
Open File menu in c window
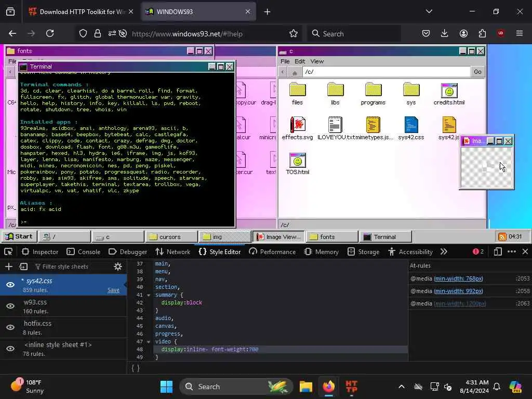pyautogui.click(x=285, y=61)
